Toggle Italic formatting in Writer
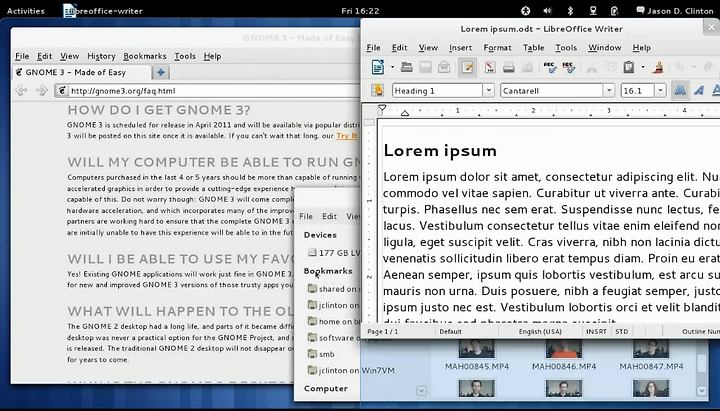 click(699, 90)
